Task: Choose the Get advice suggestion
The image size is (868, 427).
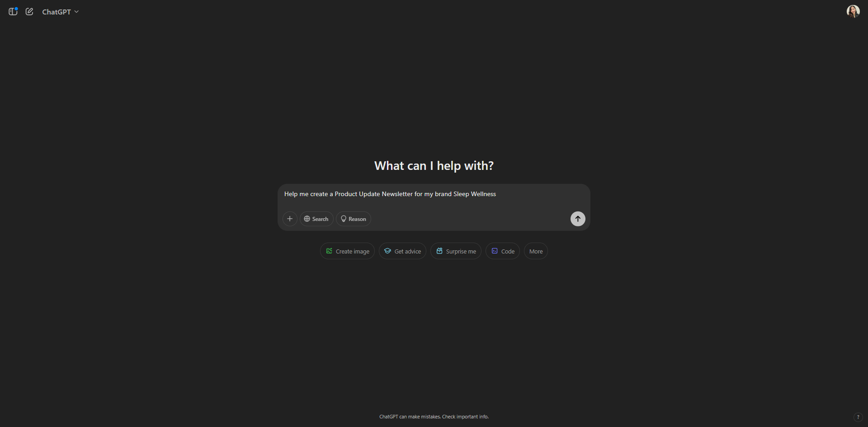Action: click(402, 251)
